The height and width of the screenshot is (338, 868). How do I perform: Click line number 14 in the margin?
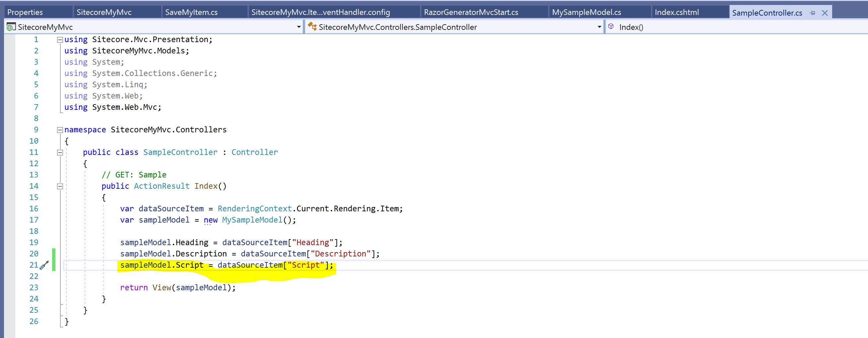(x=34, y=186)
